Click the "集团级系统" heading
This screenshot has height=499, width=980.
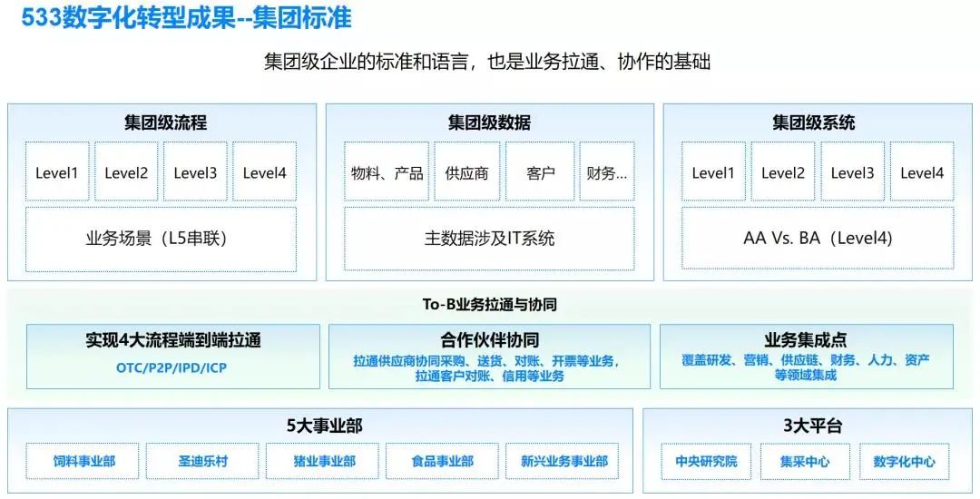point(813,122)
